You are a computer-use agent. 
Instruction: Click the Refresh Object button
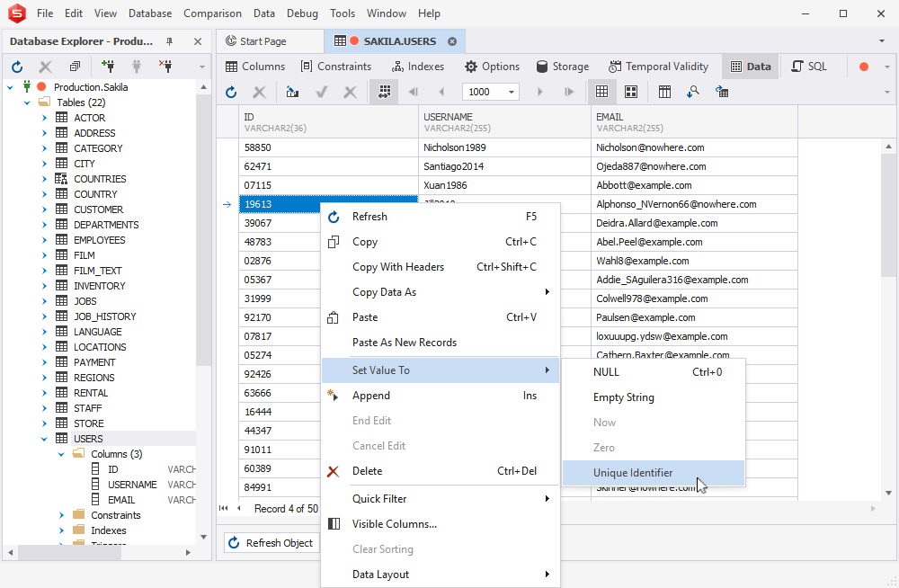271,543
